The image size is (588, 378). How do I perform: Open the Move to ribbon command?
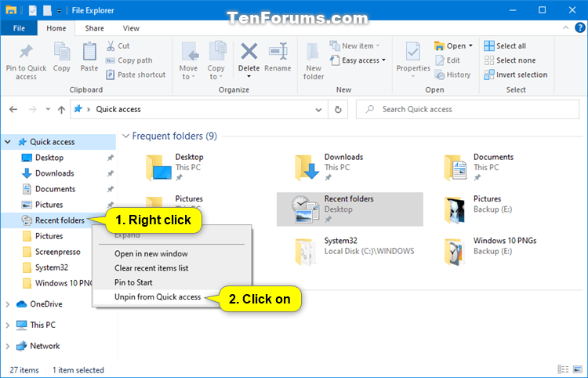point(188,60)
